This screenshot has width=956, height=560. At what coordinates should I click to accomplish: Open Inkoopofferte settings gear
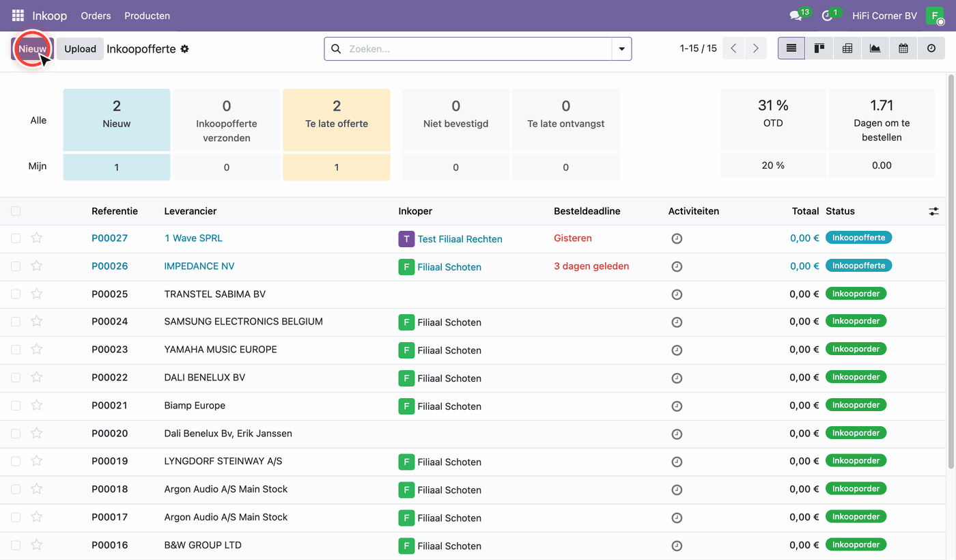coord(184,49)
